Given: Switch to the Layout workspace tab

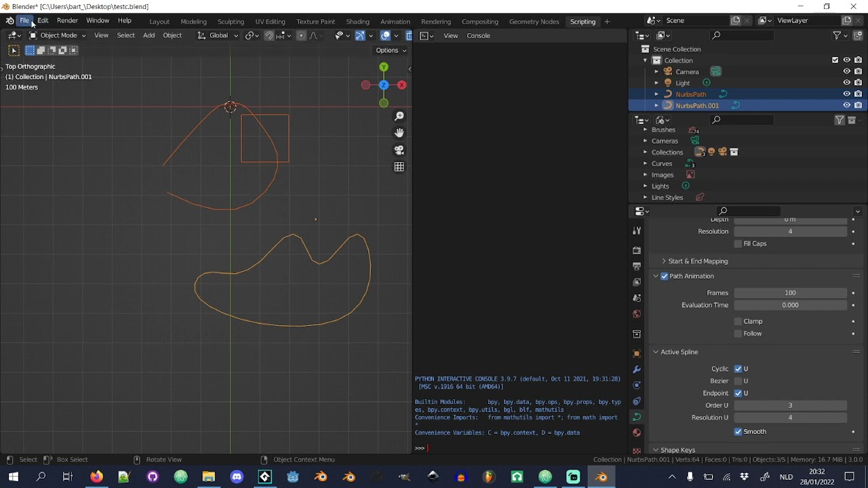Looking at the screenshot, I should (x=159, y=22).
